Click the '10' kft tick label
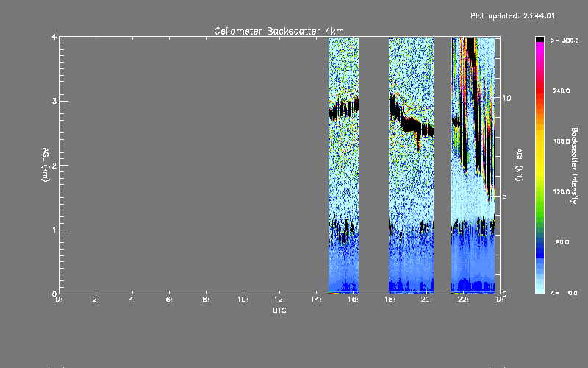The width and height of the screenshot is (588, 368). (x=506, y=98)
